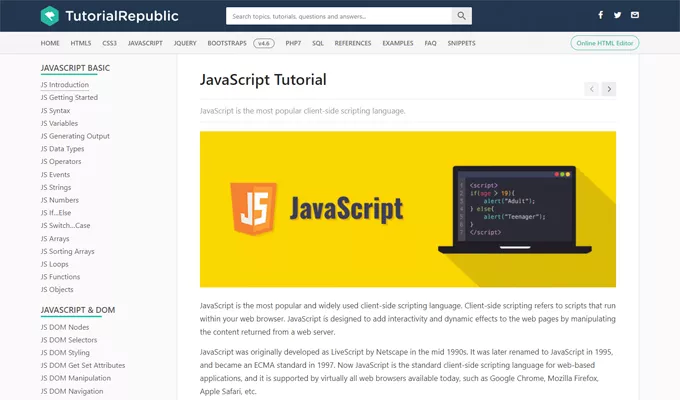
Task: Go to next chapter arrow
Action: coord(609,89)
